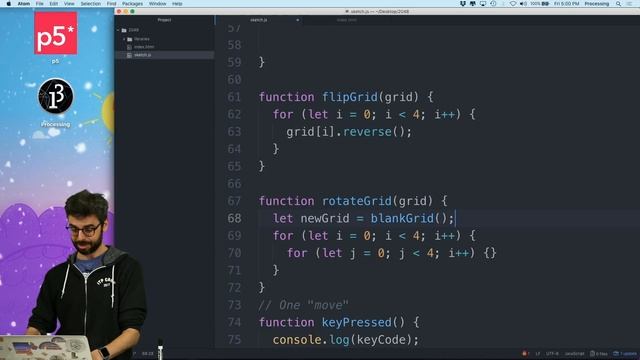Click the Project panel header tab
Viewport: 640px width, 360px height.
pos(164,20)
